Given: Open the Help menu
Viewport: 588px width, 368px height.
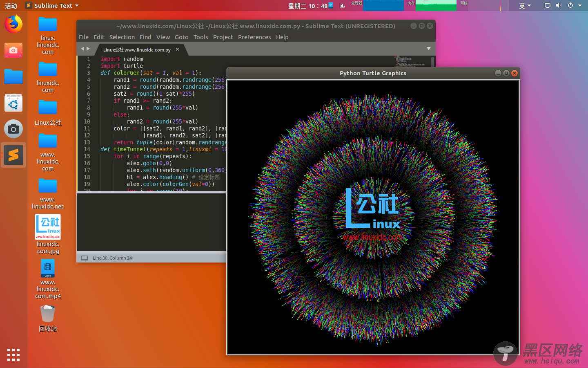Looking at the screenshot, I should [x=282, y=37].
